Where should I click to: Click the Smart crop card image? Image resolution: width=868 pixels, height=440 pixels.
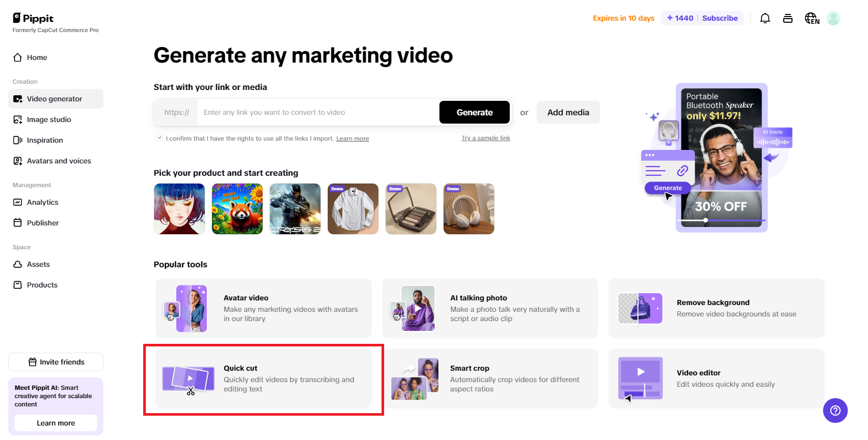tap(415, 379)
